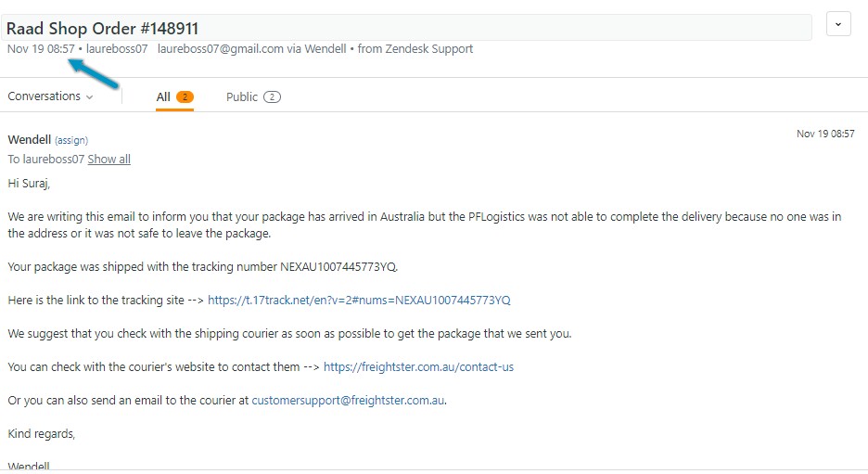Click the count badge beside Public
The width and height of the screenshot is (868, 474).
tap(272, 96)
